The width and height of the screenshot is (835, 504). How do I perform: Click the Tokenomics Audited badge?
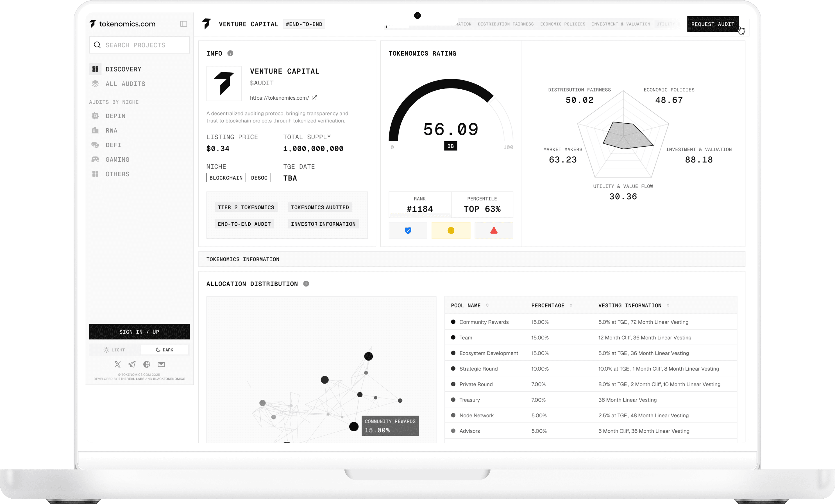coord(319,207)
